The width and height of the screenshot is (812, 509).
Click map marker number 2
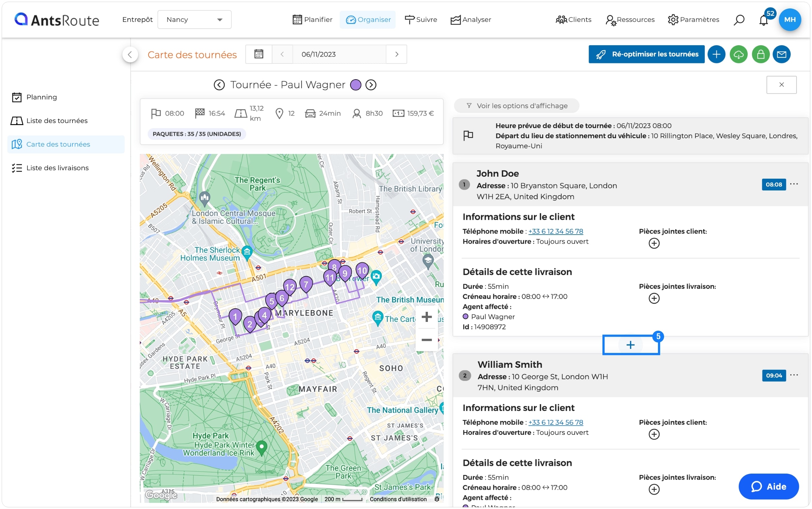[x=250, y=324]
